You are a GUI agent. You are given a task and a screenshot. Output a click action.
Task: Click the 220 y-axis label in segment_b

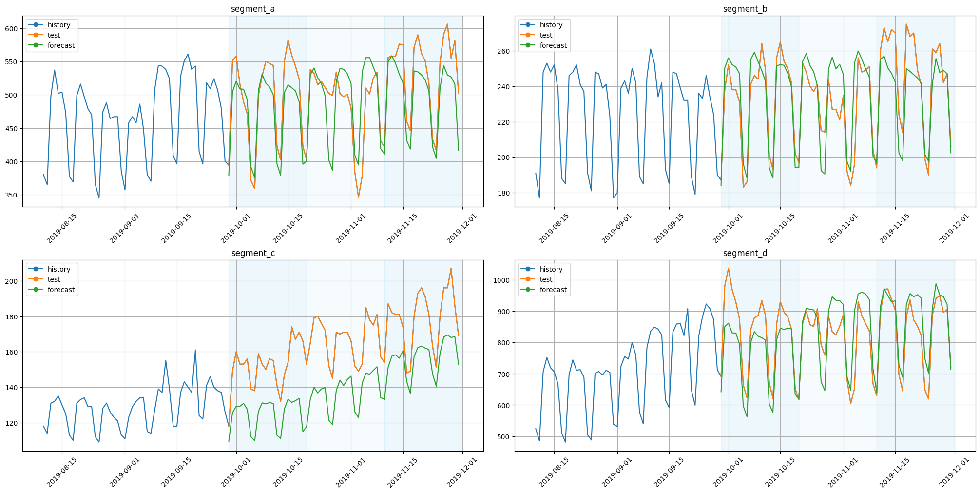click(504, 122)
